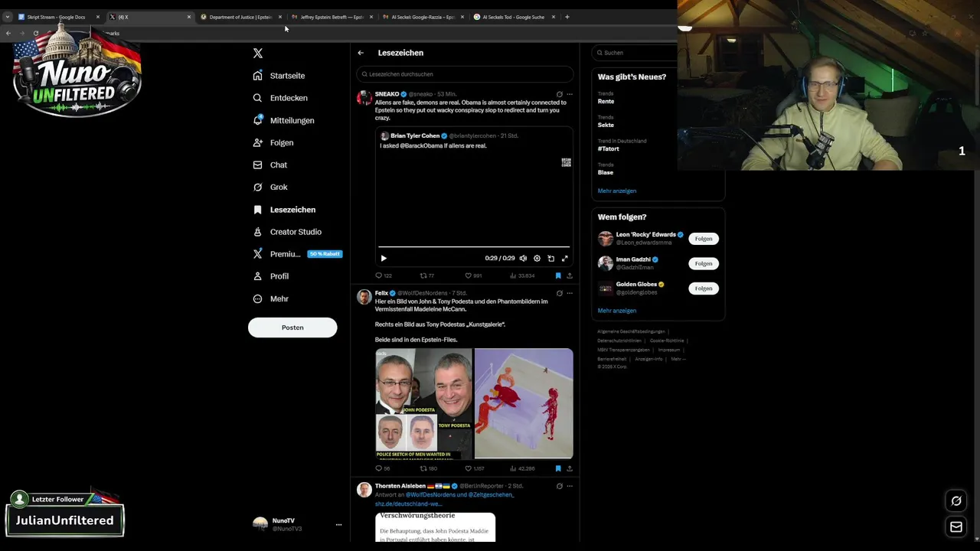The width and height of the screenshot is (980, 551).
Task: Follow Golden Globes
Action: pyautogui.click(x=704, y=289)
